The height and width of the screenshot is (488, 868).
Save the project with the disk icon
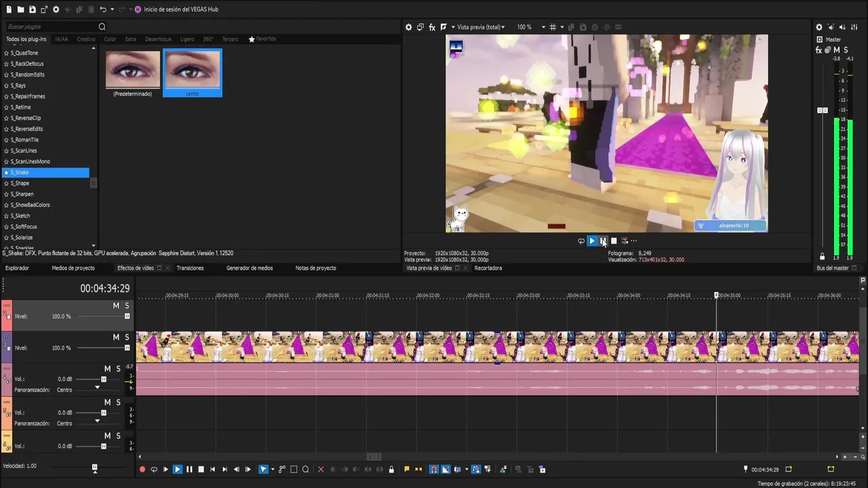point(32,9)
